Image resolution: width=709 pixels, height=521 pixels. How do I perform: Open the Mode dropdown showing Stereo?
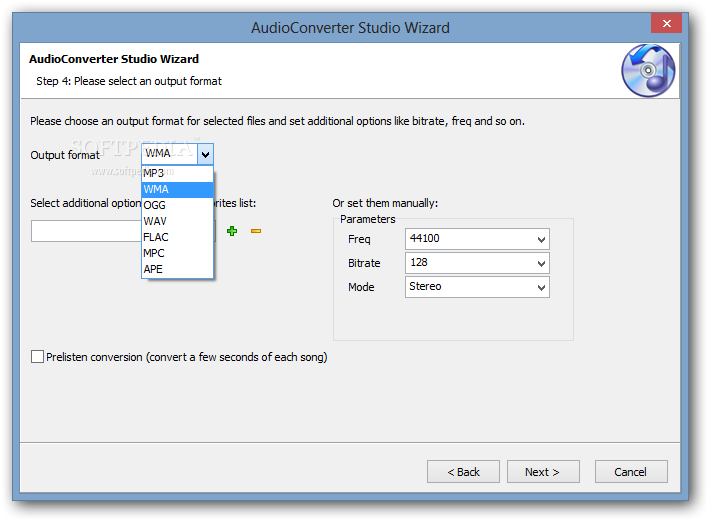(x=477, y=287)
